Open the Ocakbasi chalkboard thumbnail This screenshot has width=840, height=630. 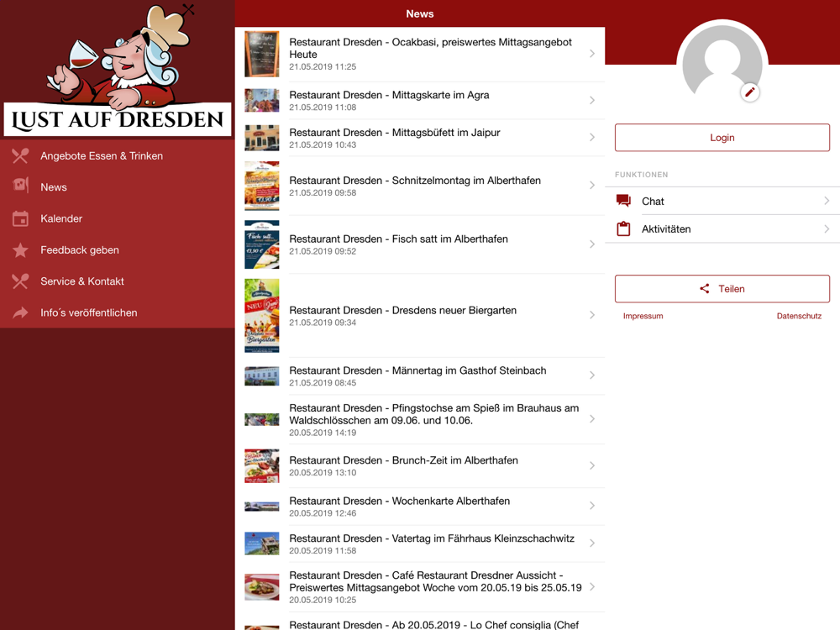(262, 54)
